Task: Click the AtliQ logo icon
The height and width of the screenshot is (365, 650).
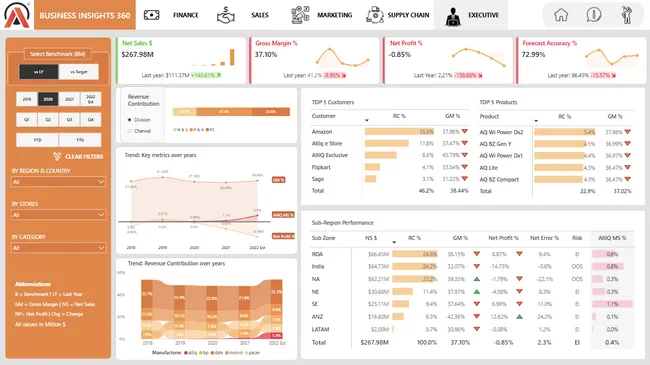Action: point(17,15)
